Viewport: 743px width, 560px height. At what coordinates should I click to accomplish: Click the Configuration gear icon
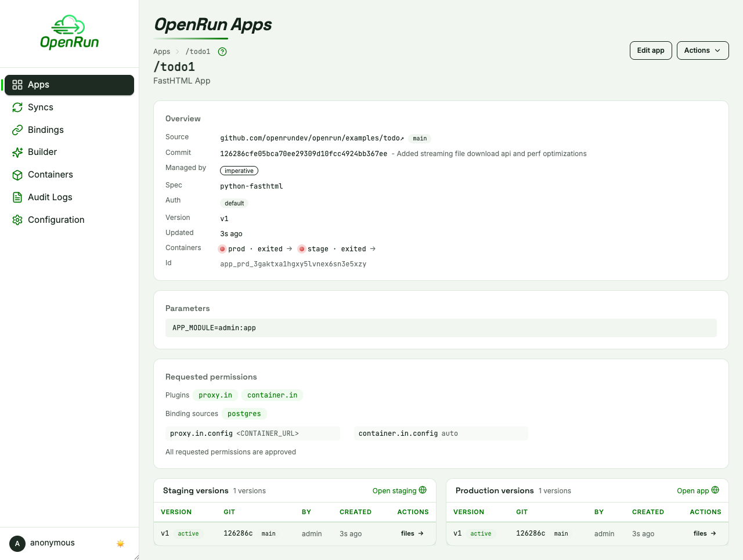[x=17, y=220]
